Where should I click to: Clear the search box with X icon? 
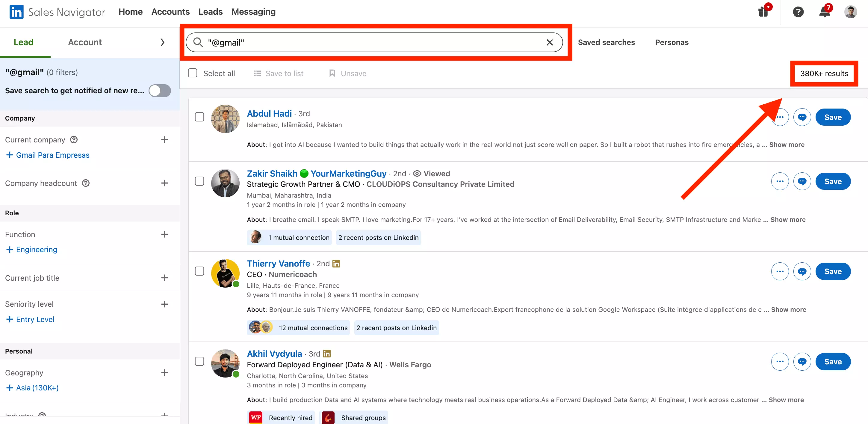tap(550, 43)
